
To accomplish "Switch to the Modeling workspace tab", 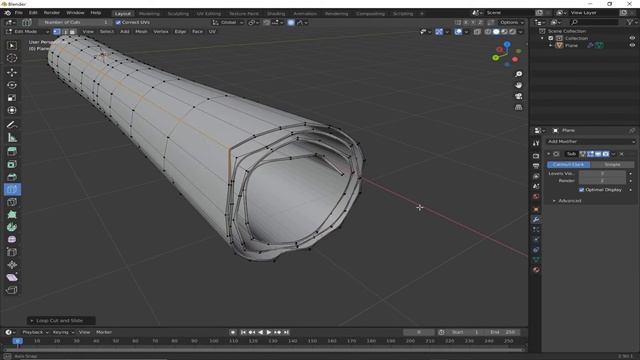I will tap(149, 13).
